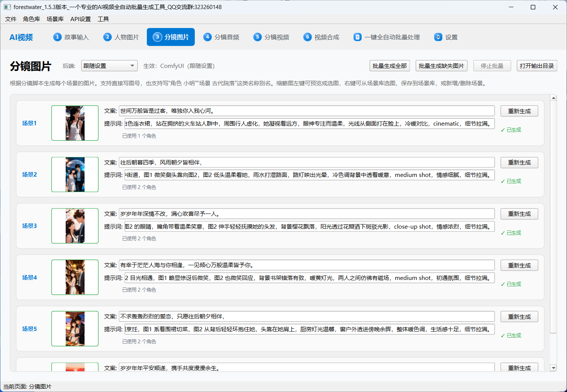Open the 场景库 menu

(x=55, y=19)
